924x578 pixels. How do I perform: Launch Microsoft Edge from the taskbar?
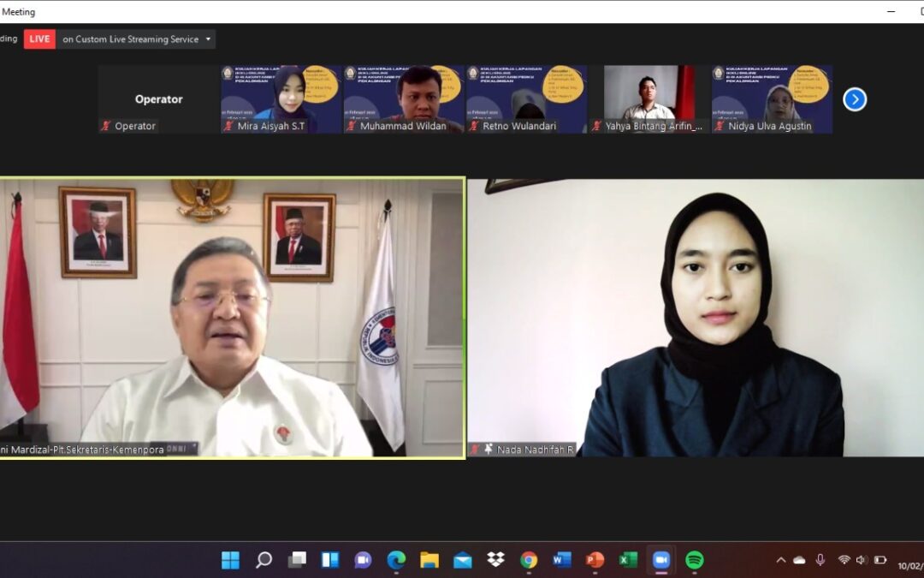tap(396, 560)
